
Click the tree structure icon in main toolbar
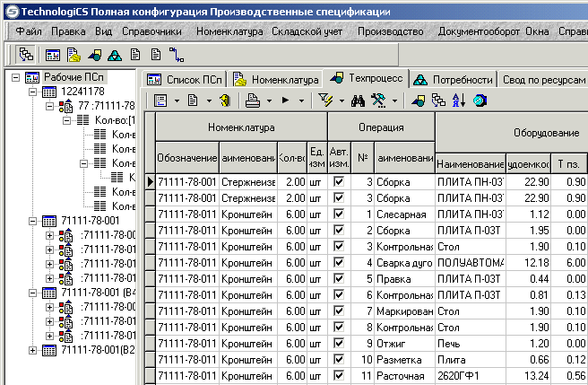click(x=26, y=54)
